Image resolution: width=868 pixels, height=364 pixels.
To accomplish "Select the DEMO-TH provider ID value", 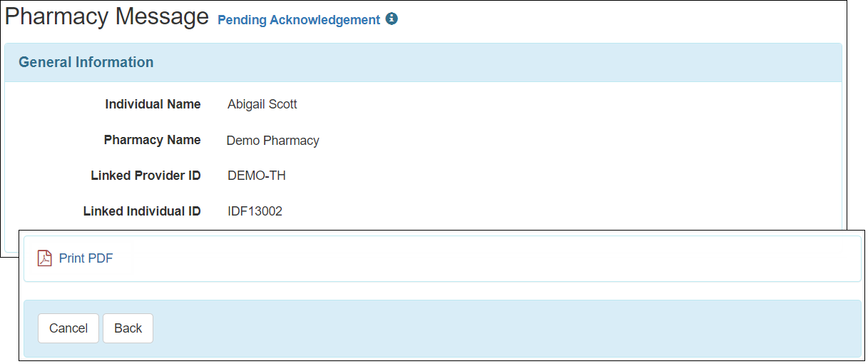I will tap(256, 176).
